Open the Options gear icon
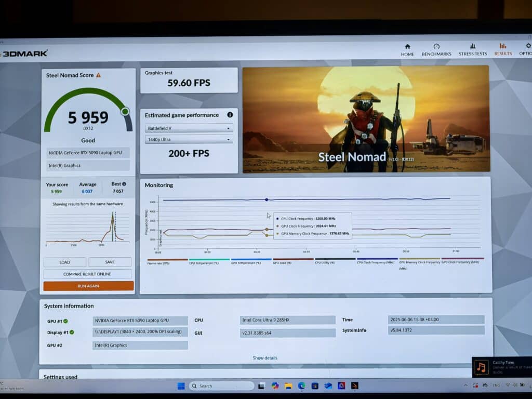The width and height of the screenshot is (532, 399). pyautogui.click(x=528, y=46)
